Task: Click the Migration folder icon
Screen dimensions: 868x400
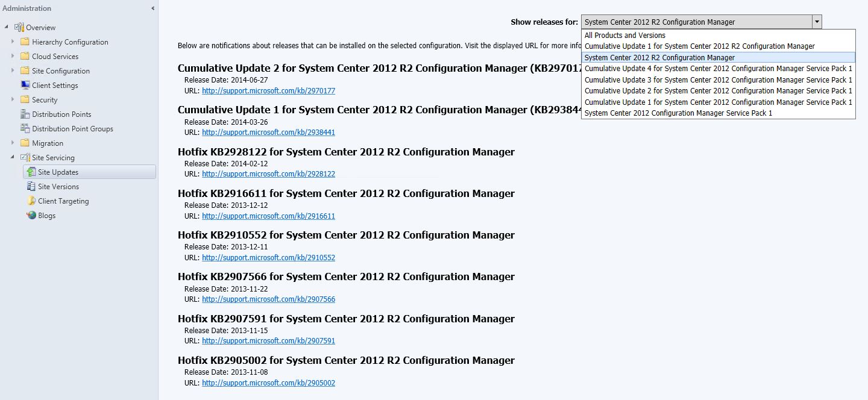Action: (x=25, y=143)
